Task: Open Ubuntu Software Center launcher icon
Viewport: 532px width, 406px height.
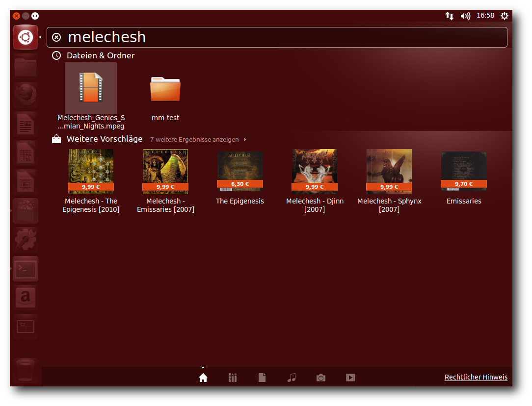Action: 26,211
